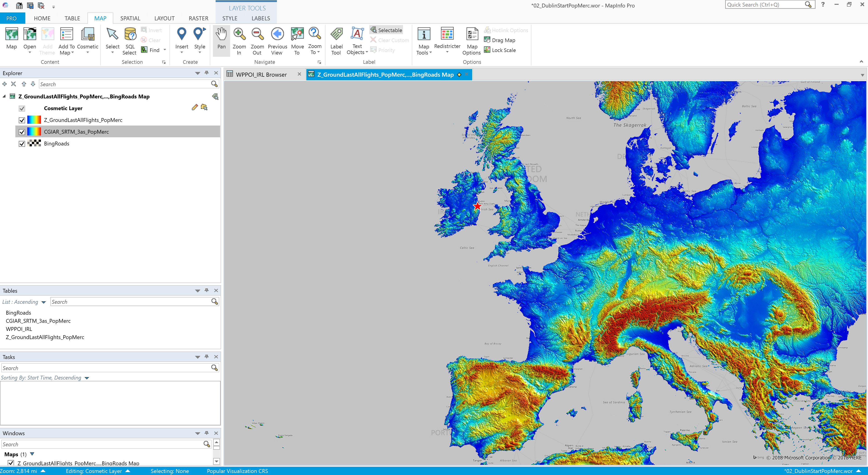Click the Find button in Selection
Viewport: 868px width, 475px height.
coord(150,50)
